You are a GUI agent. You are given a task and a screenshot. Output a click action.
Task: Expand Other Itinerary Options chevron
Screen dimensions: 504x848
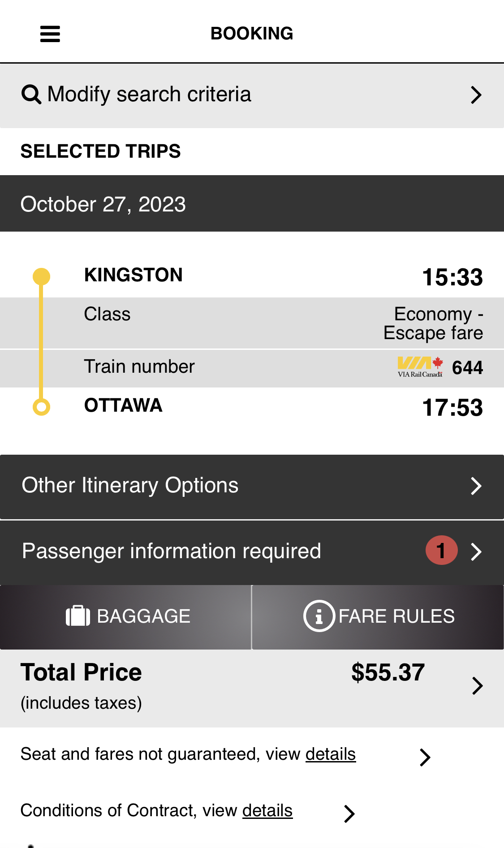pos(476,486)
